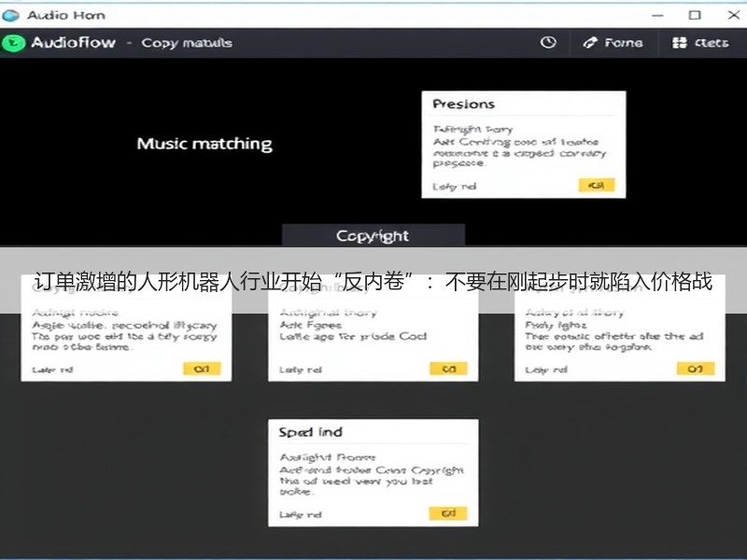Click 'Laty nd' footer text in Spad ind card
This screenshot has height=560, width=747.
point(300,514)
